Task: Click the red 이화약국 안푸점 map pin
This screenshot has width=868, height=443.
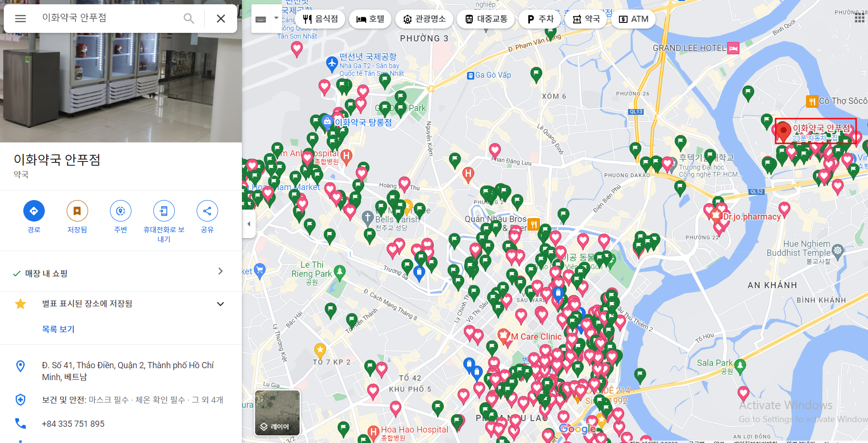Action: click(783, 131)
